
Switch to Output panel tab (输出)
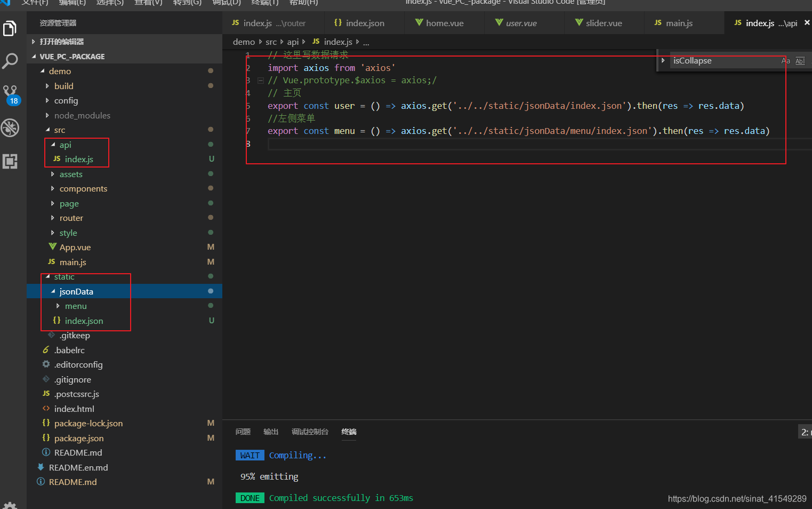point(271,432)
